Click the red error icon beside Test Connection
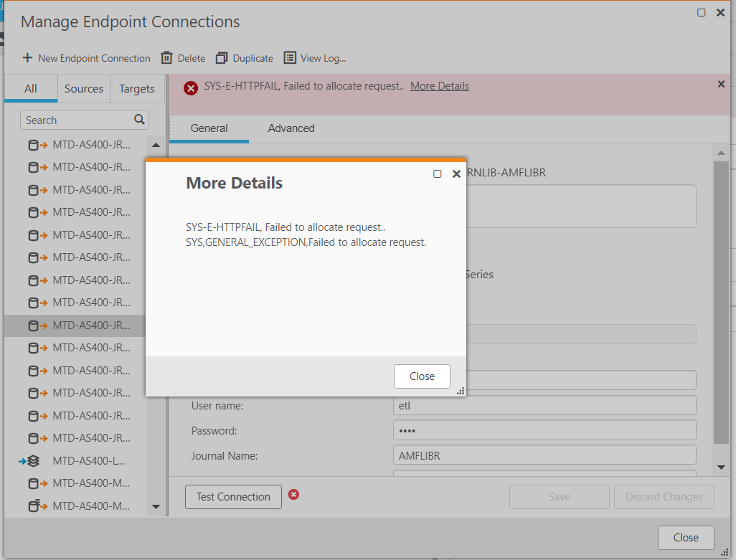 pos(293,495)
